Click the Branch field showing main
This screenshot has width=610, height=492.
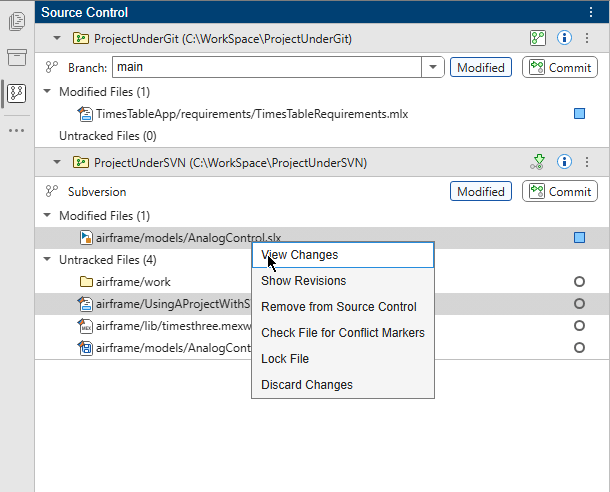(267, 67)
